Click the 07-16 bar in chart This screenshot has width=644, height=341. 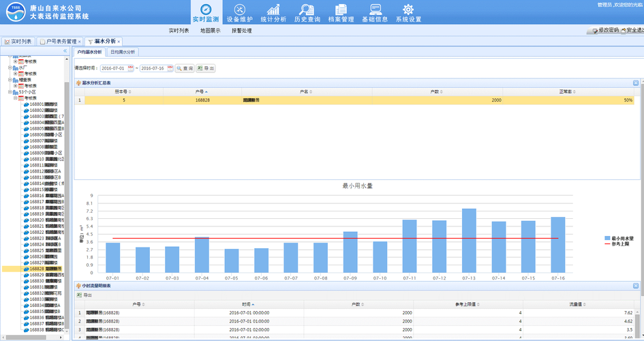tap(558, 245)
